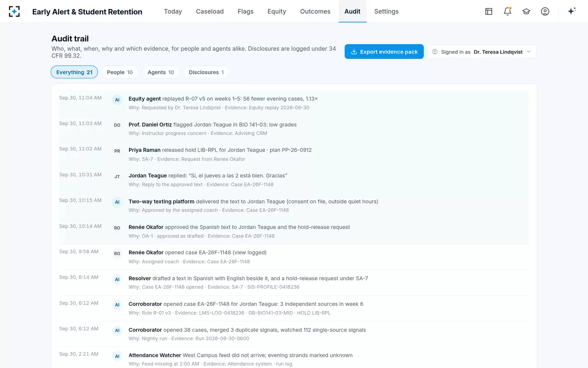The width and height of the screenshot is (588, 368).
Task: Filter by Everything 21
Action: 74,72
